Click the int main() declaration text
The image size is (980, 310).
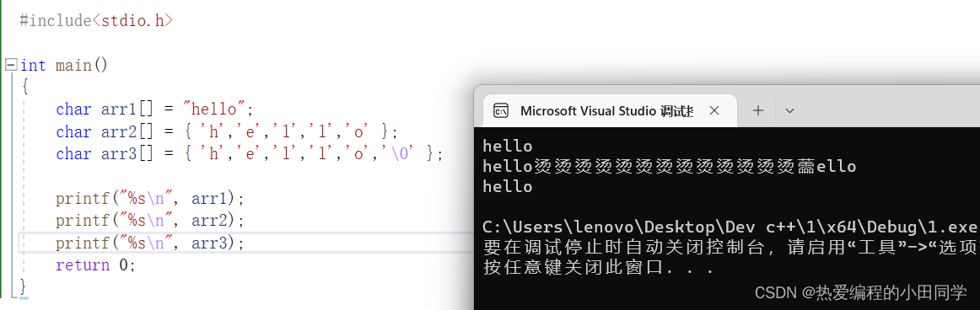(64, 65)
